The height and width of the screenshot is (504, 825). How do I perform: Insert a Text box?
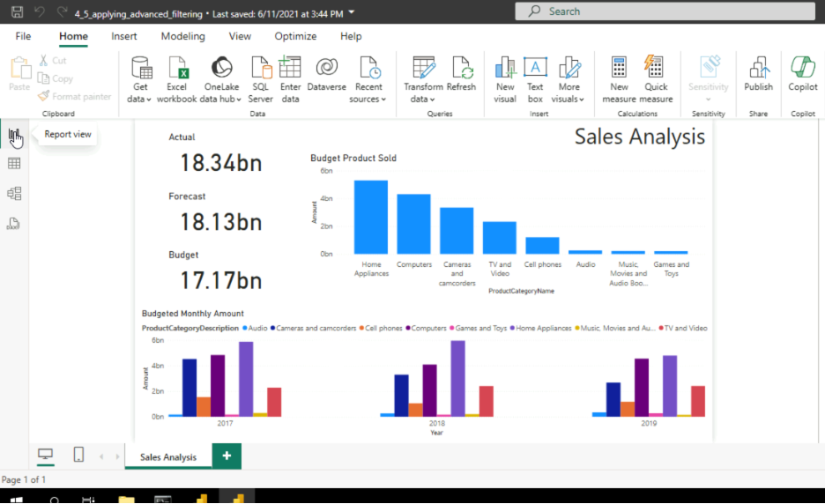click(x=535, y=79)
